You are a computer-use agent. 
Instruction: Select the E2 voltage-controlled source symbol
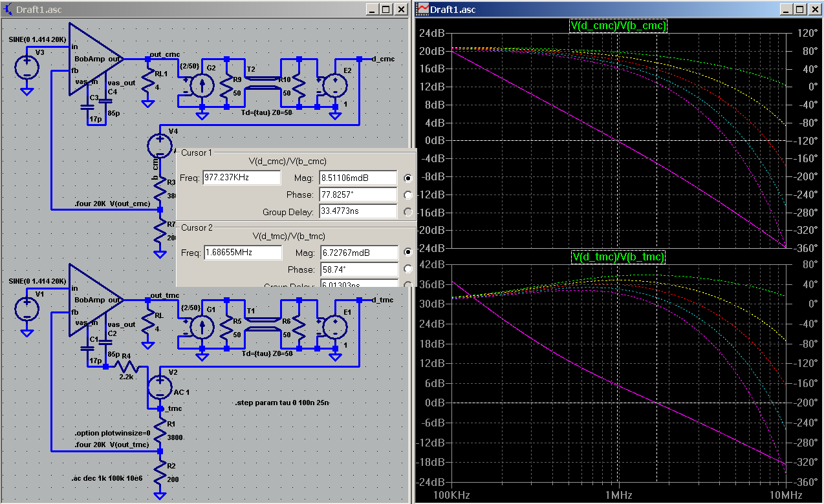(x=335, y=87)
